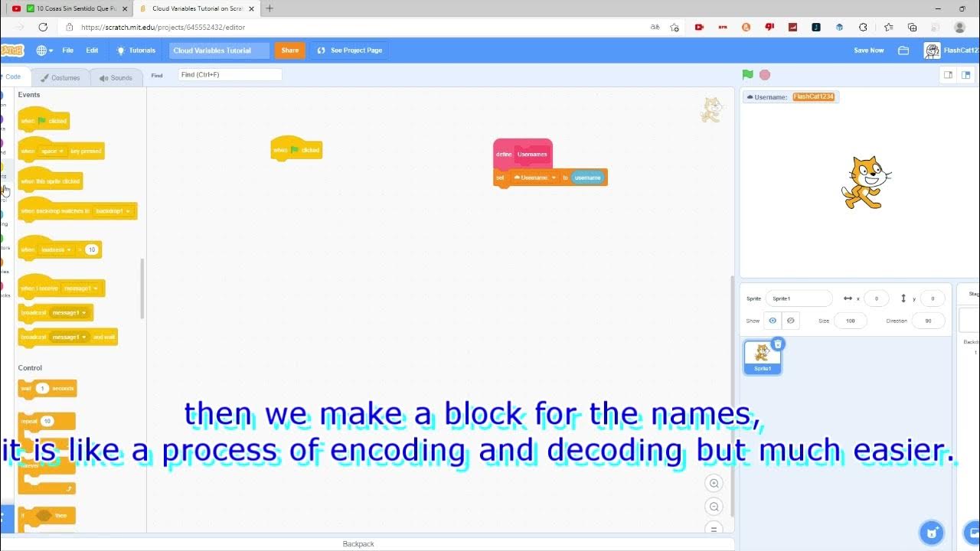Viewport: 980px width, 551px height.
Task: Zoom in the code workspace
Action: tap(714, 484)
